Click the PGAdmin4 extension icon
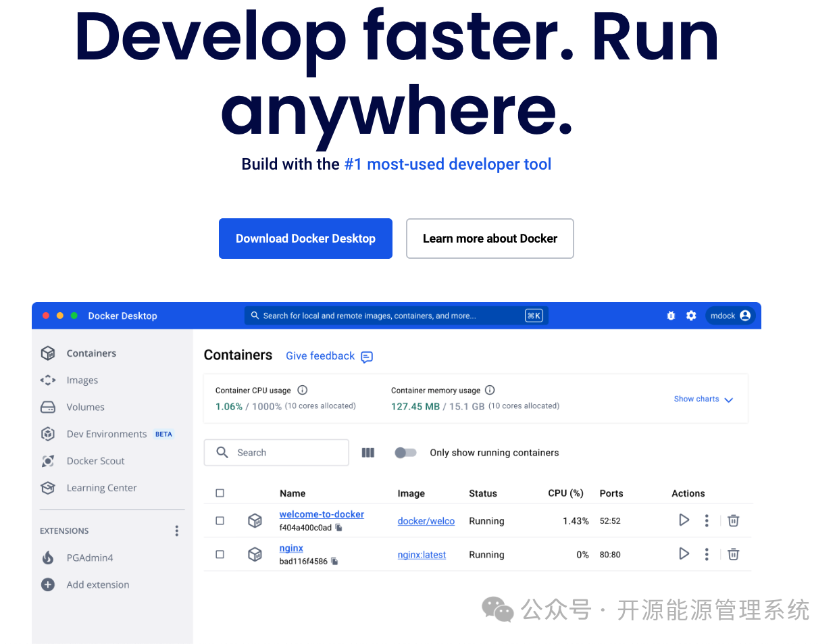Screen dimensions: 837x644 pyautogui.click(x=48, y=558)
